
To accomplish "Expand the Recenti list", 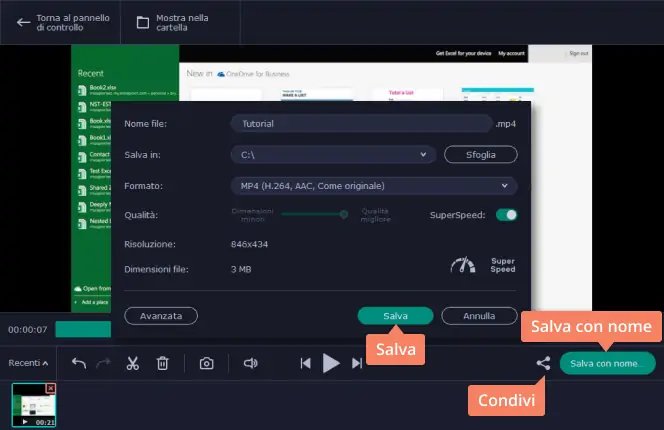I will (28, 363).
